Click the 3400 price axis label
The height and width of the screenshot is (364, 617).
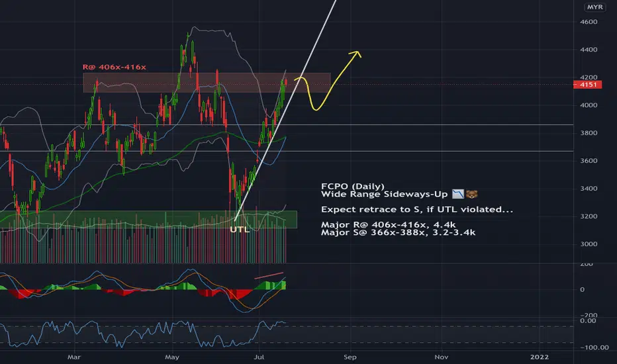coord(589,189)
